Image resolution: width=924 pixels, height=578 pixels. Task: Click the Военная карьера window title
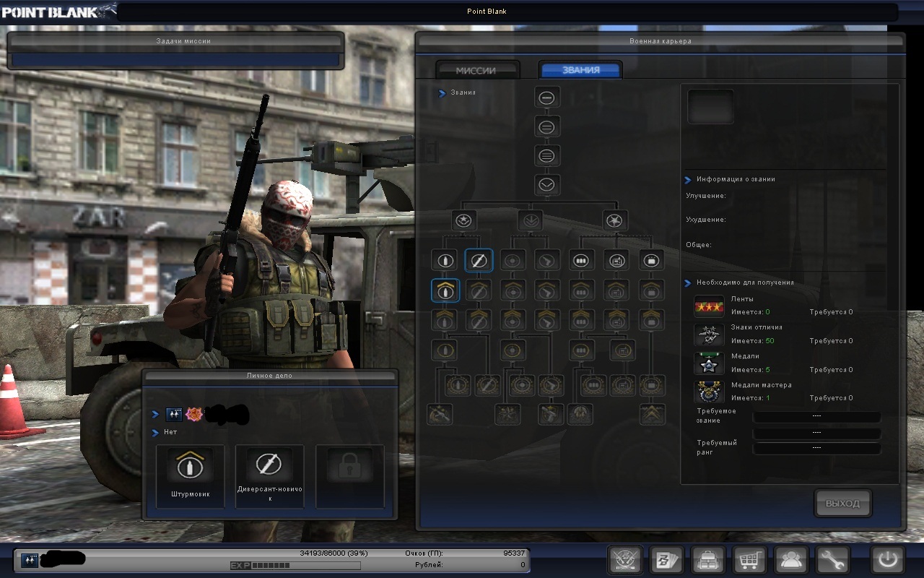pos(660,41)
